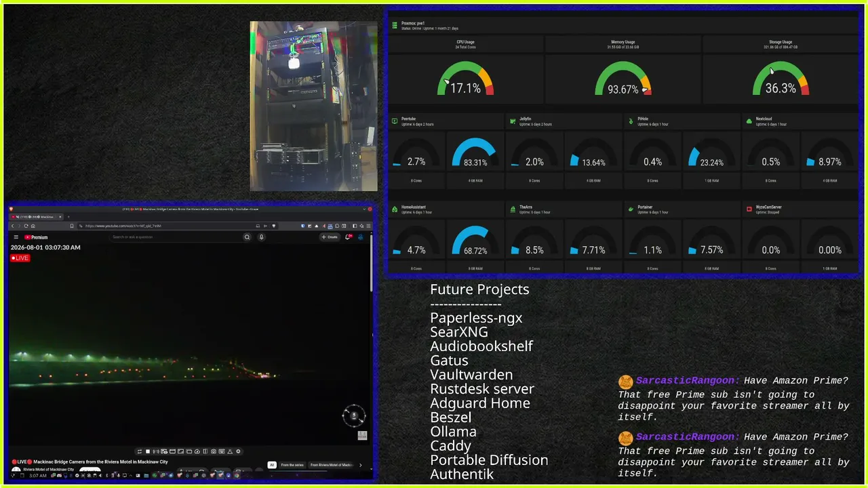Click the YouTube search input field

tap(176, 237)
